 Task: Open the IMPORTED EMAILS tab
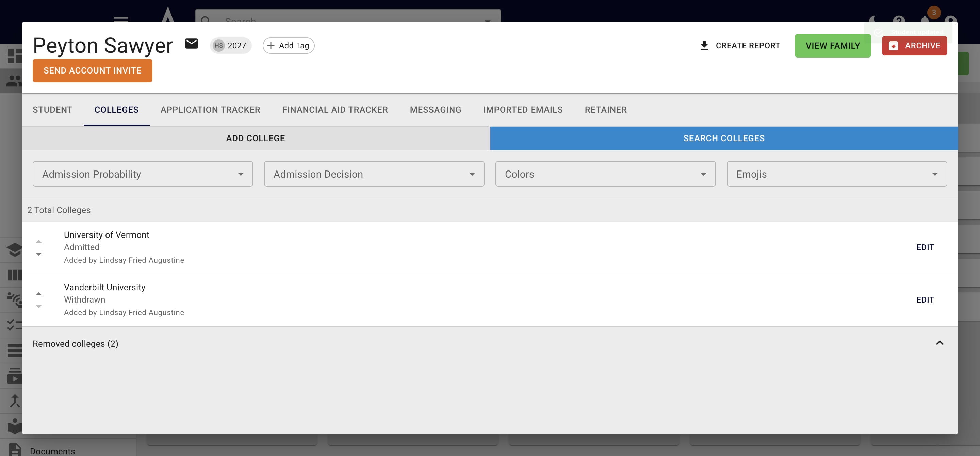click(x=523, y=110)
